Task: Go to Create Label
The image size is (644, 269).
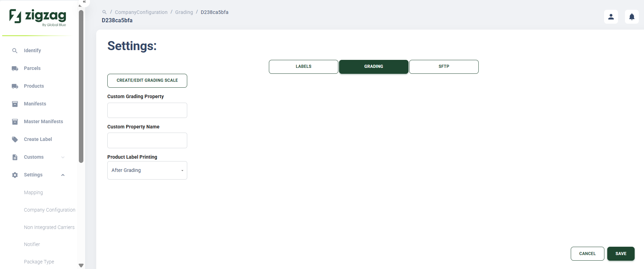Action: [38, 139]
